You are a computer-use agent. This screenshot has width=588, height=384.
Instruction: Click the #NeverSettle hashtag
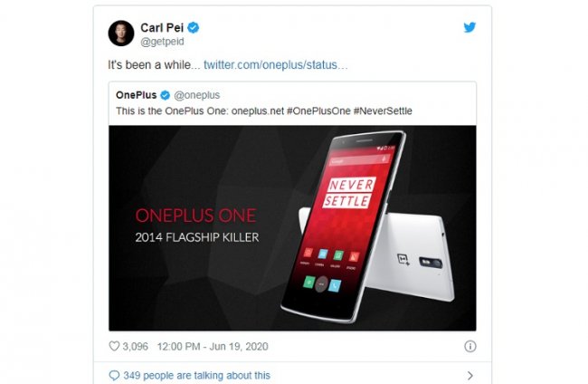pyautogui.click(x=383, y=111)
